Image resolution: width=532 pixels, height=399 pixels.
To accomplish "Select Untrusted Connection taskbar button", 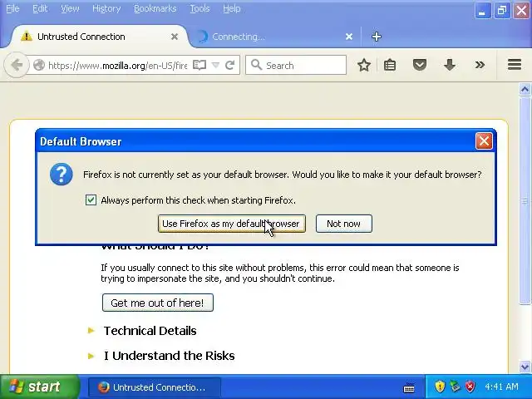I will [154, 387].
